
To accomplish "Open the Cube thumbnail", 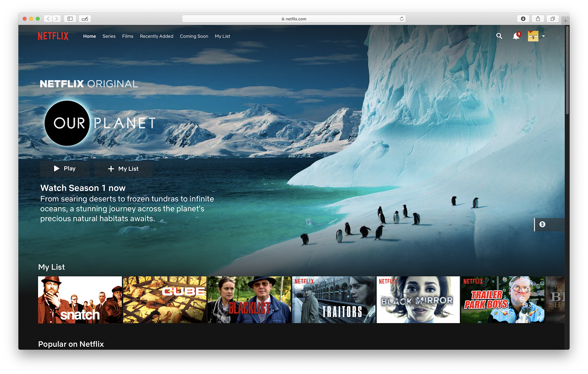I will [x=165, y=300].
